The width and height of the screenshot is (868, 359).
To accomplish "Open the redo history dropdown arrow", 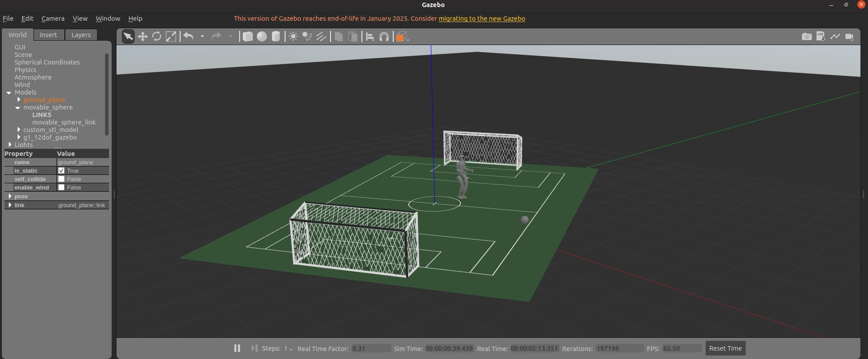I will [x=230, y=37].
